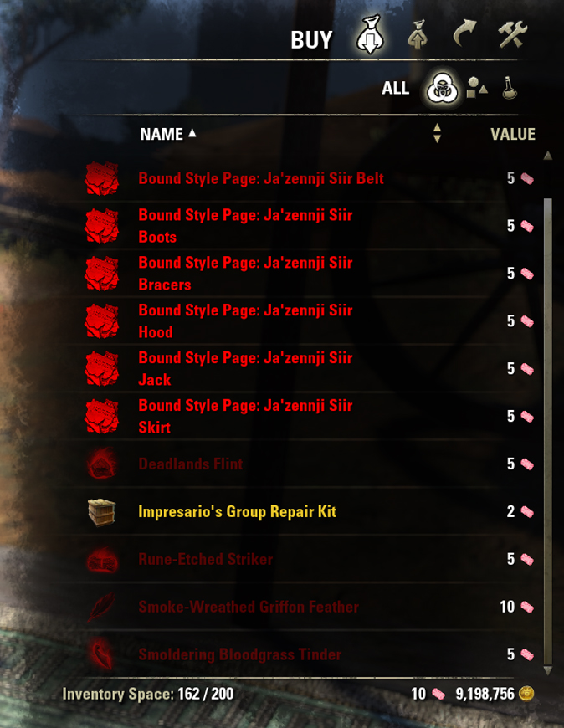Sort list by Value column header
The height and width of the screenshot is (728, 564).
pyautogui.click(x=512, y=134)
